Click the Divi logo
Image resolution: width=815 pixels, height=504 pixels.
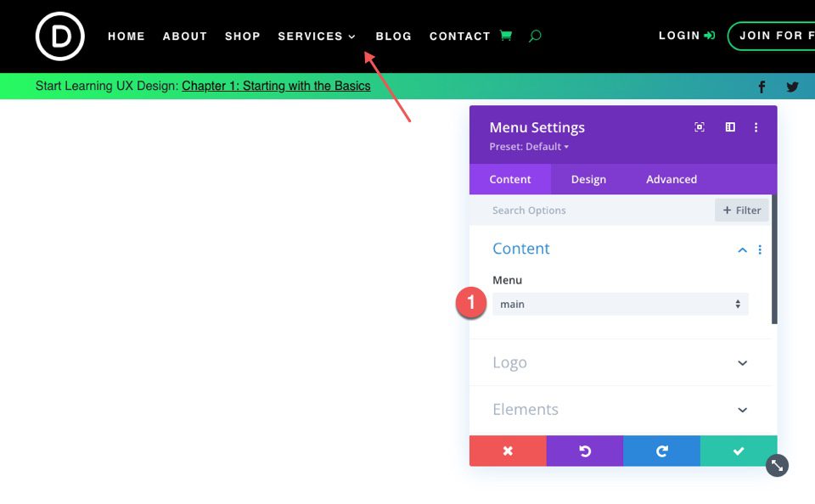(59, 36)
